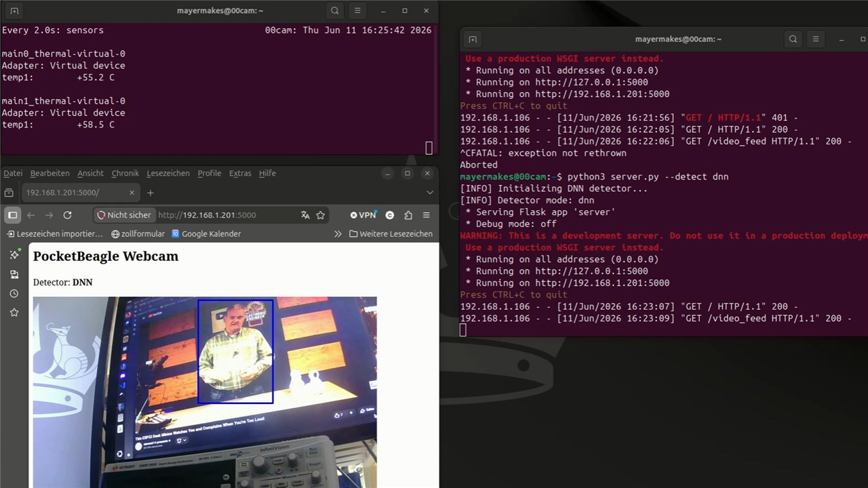868x488 pixels.
Task: Bookmark this page with the star icon
Action: [321, 215]
